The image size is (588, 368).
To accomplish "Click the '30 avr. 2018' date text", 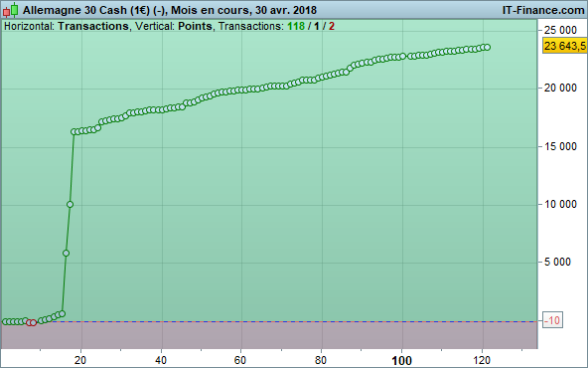I will 286,10.
